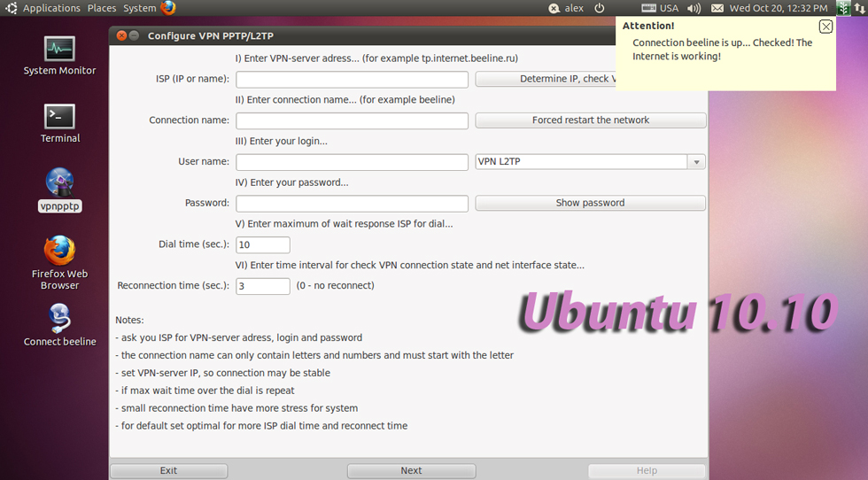This screenshot has height=480, width=868.
Task: Click note 'set VPN-server IP, so connection may be stable'
Action: tap(222, 373)
